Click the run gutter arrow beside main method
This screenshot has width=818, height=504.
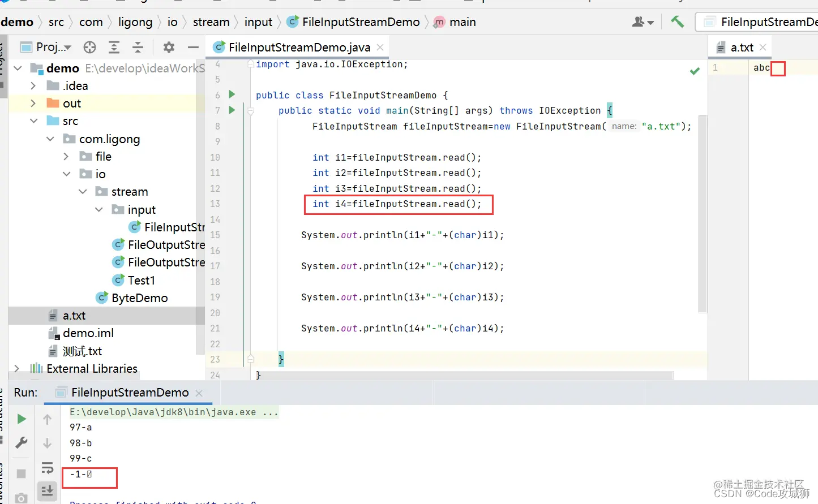click(232, 110)
